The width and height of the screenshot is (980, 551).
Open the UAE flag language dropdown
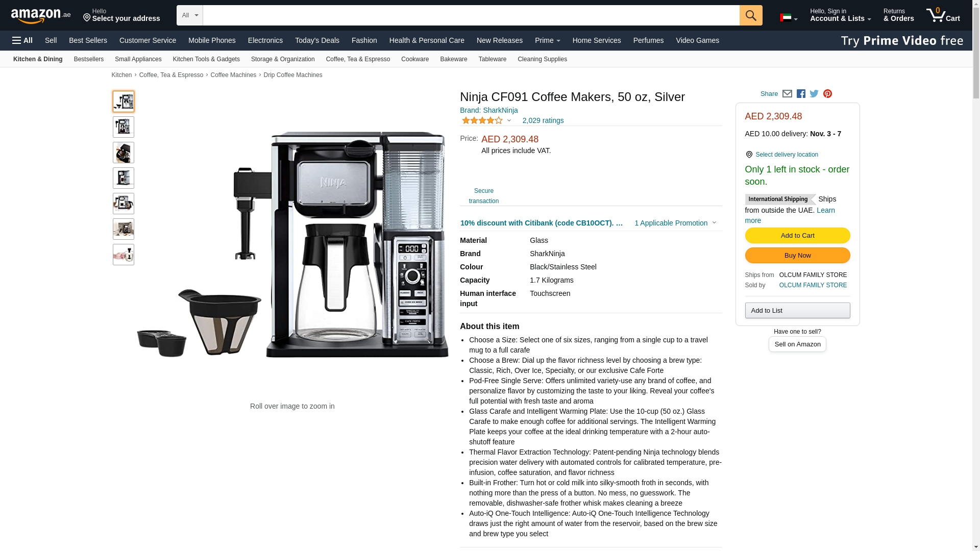point(788,18)
